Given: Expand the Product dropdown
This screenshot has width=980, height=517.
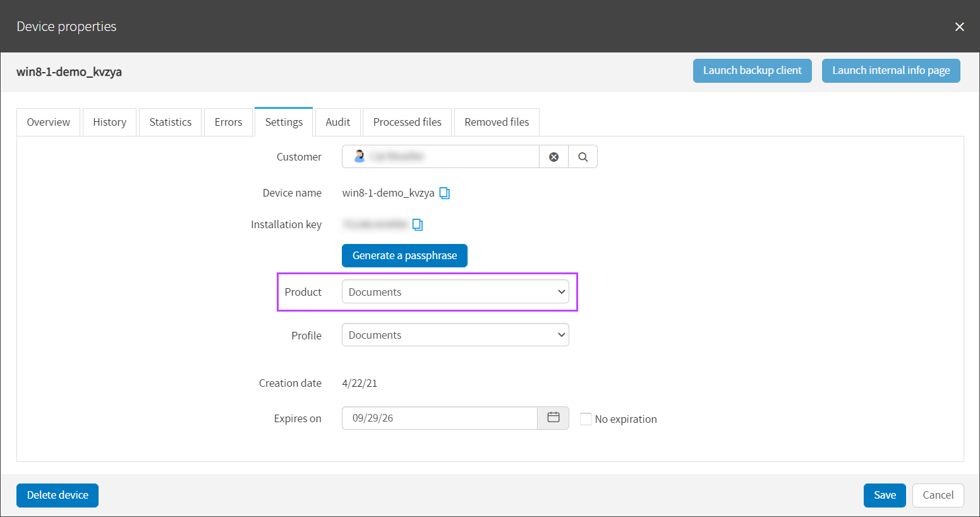Looking at the screenshot, I should pos(455,292).
